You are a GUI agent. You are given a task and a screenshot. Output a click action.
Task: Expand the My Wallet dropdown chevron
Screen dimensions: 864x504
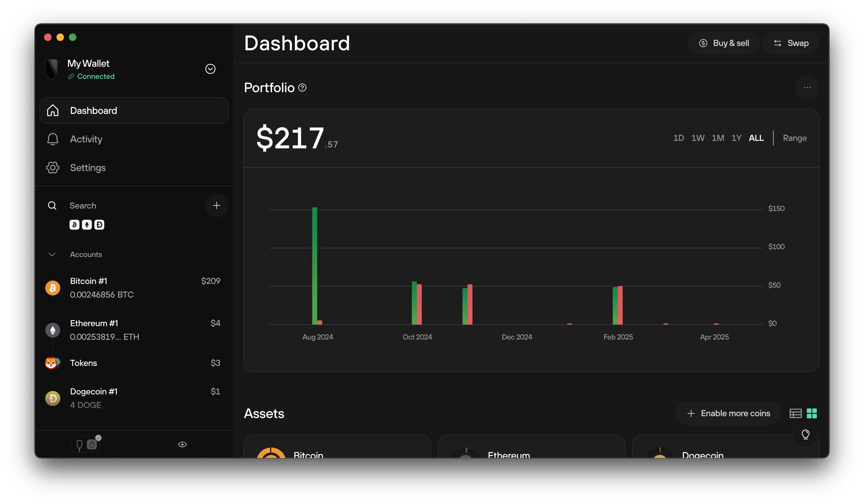[210, 69]
